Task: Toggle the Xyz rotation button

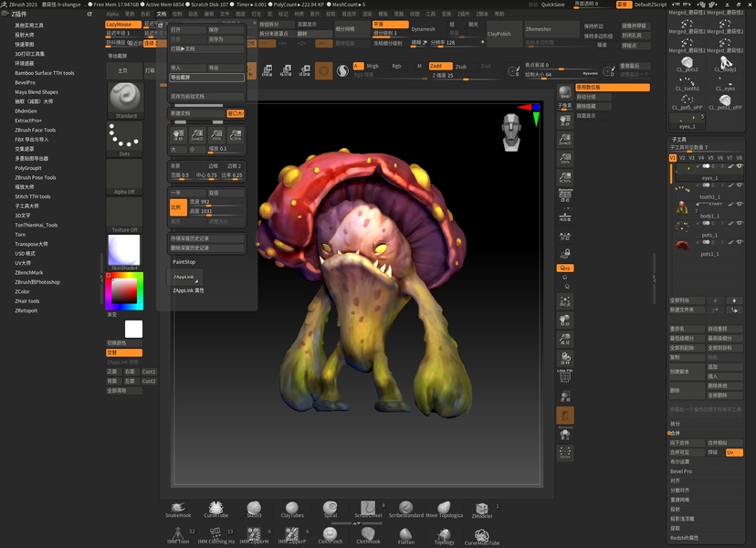Action: click(565, 269)
